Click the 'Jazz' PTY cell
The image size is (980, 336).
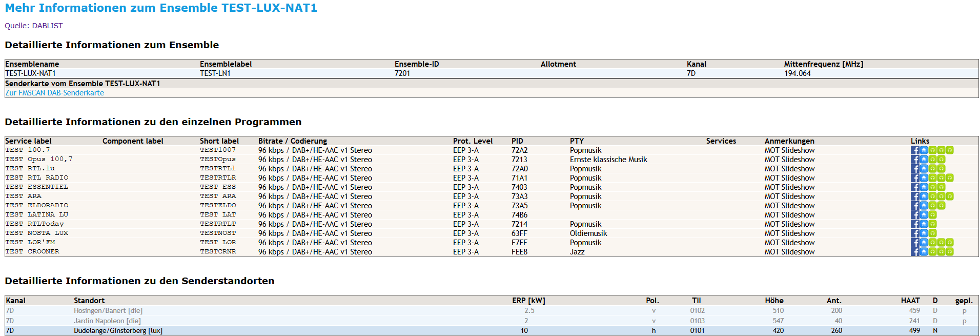(x=577, y=252)
